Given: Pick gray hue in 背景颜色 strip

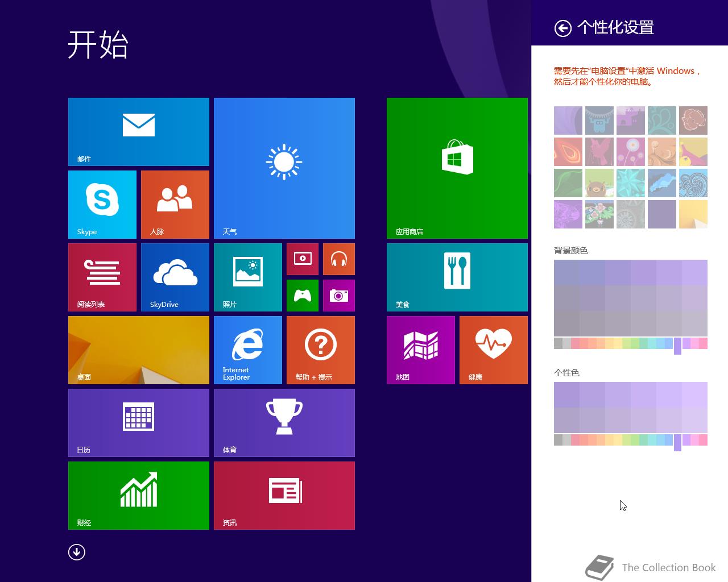Looking at the screenshot, I should coord(558,343).
